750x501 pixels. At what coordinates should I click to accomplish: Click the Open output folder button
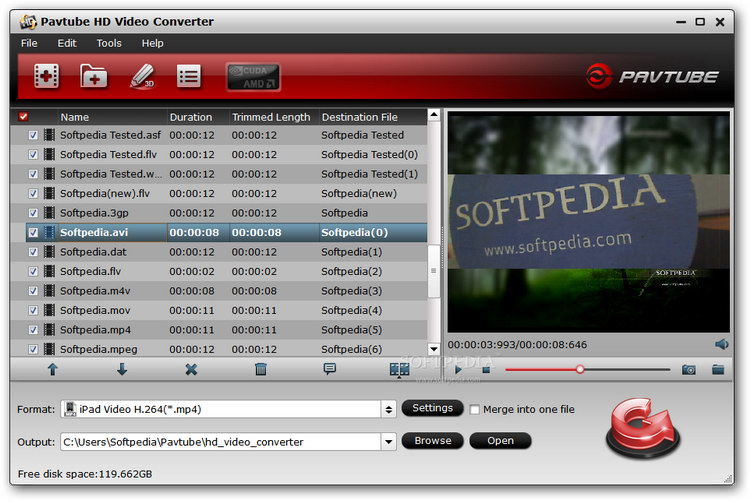500,441
